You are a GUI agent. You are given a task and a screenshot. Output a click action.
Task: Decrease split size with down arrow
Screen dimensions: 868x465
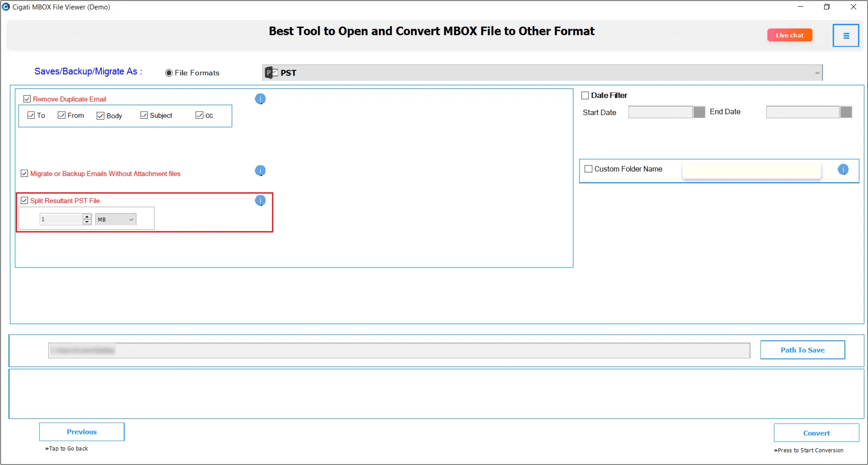[x=87, y=222]
